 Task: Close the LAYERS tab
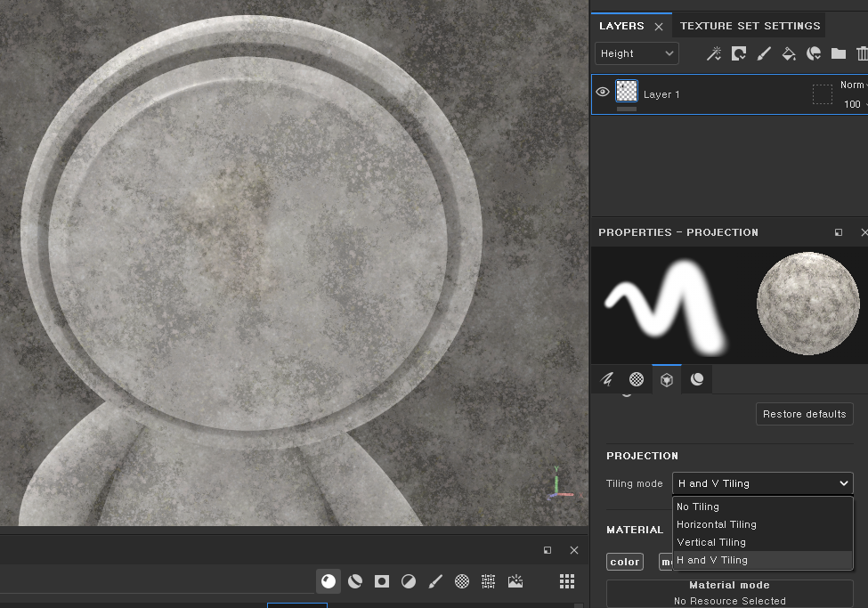(659, 27)
